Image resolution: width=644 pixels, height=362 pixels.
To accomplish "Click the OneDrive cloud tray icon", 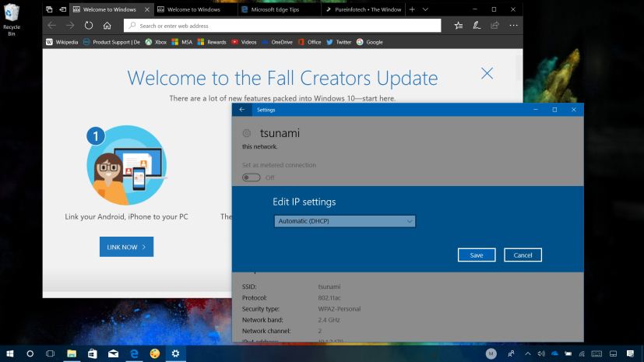I will click(555, 353).
